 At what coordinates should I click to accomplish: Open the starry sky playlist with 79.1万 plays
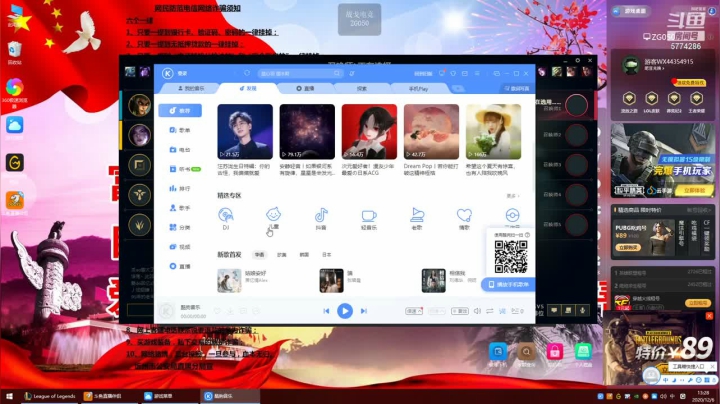click(307, 132)
